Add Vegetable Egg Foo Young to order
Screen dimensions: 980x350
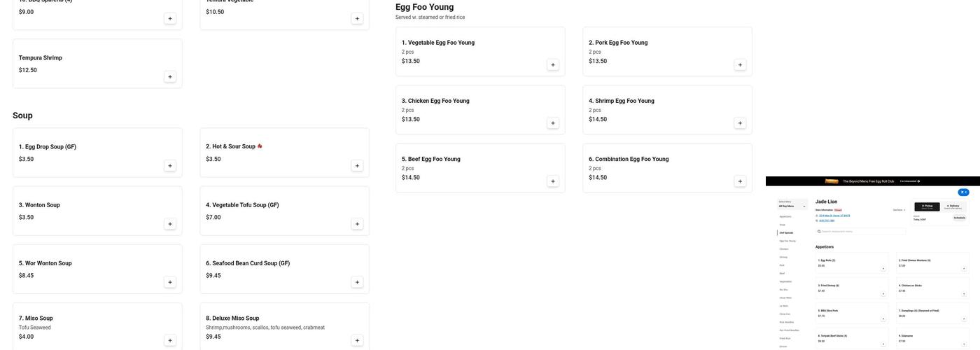click(x=553, y=65)
